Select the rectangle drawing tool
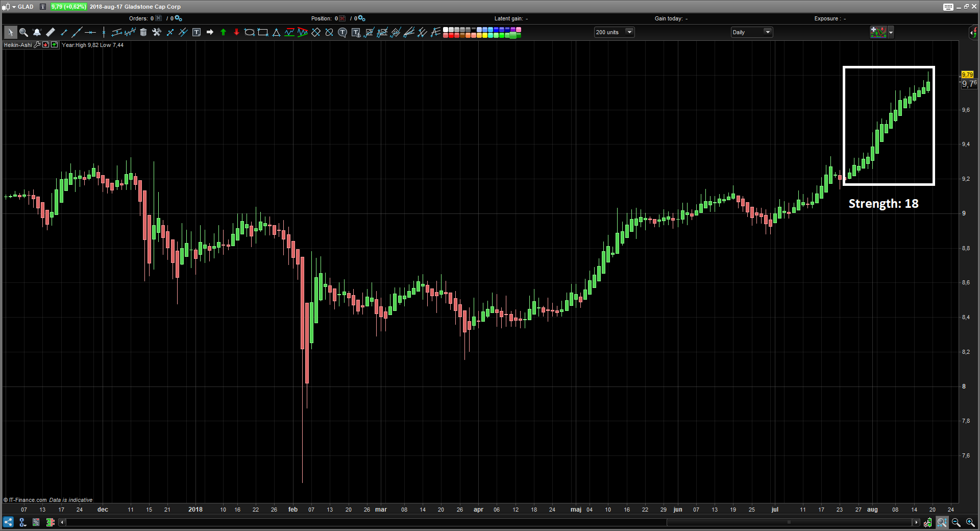Screen dimensions: 980x531 (x=263, y=32)
